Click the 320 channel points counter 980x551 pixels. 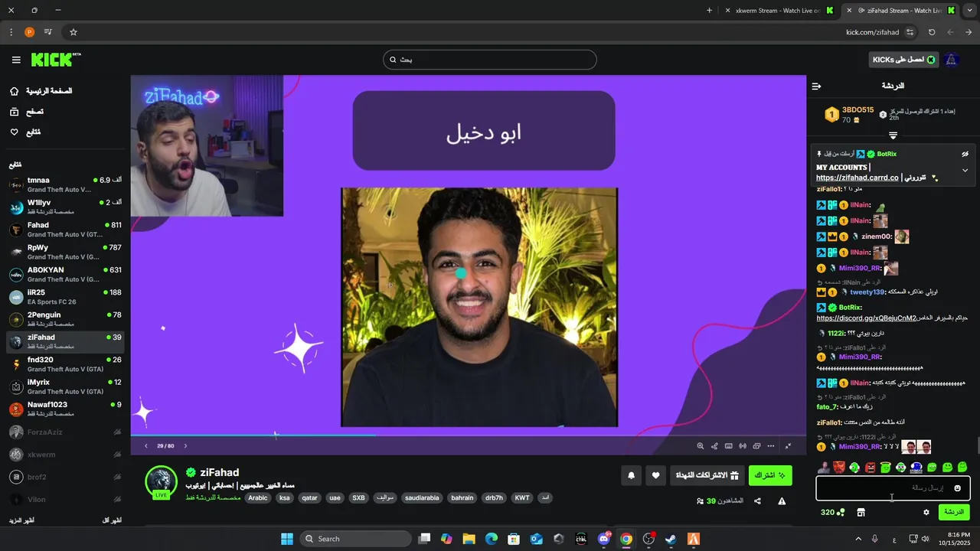pyautogui.click(x=833, y=512)
